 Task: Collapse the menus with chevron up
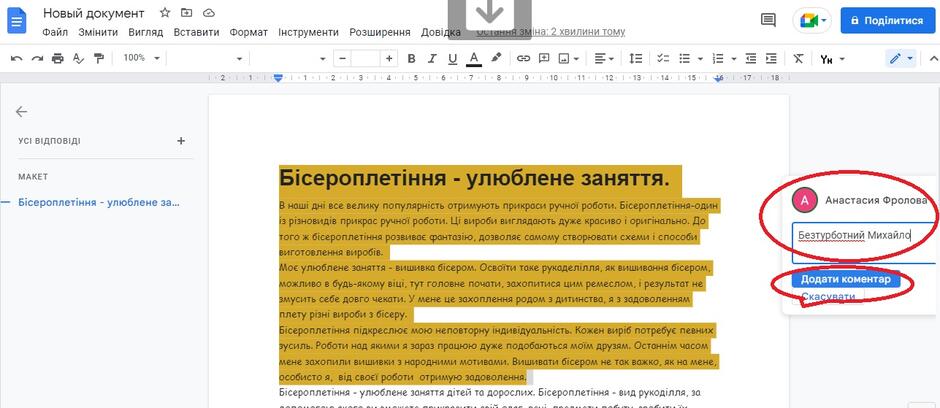pos(933,58)
